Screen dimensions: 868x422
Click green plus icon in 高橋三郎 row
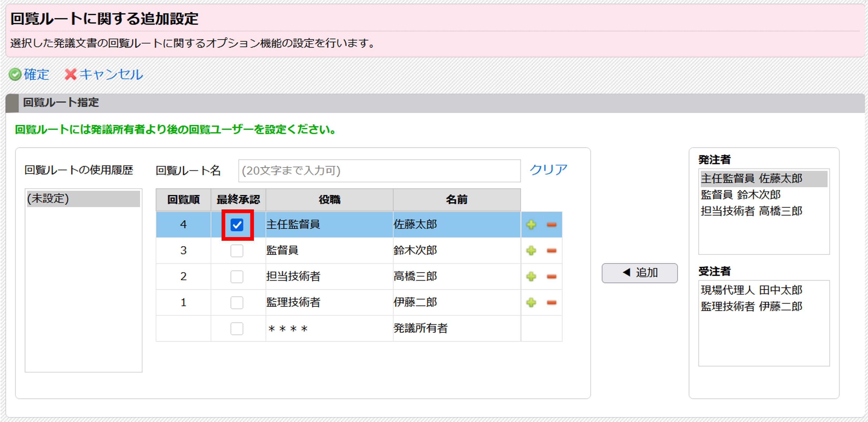[x=531, y=276]
